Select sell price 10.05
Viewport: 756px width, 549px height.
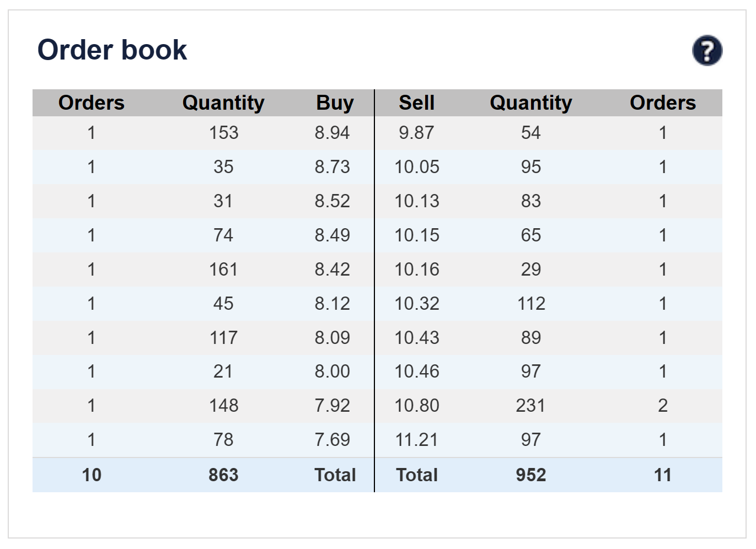417,167
